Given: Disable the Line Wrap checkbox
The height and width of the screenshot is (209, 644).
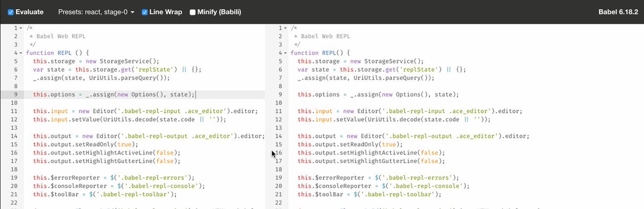Looking at the screenshot, I should [x=144, y=12].
